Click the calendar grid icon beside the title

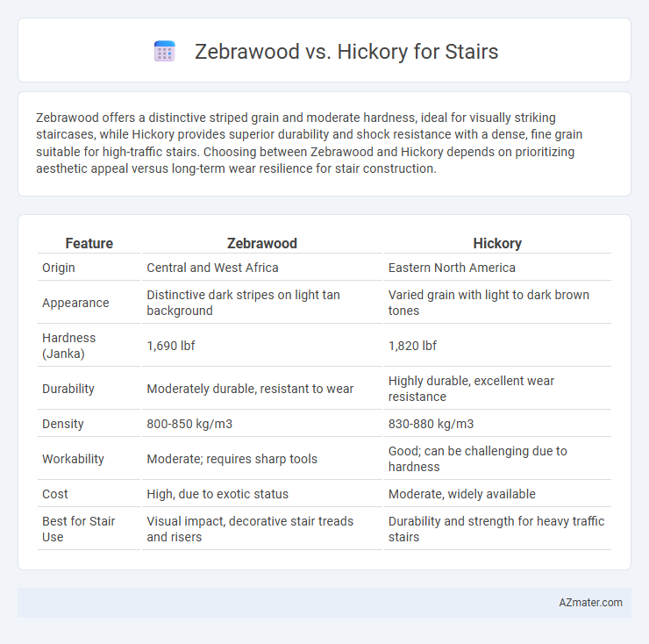tap(165, 52)
